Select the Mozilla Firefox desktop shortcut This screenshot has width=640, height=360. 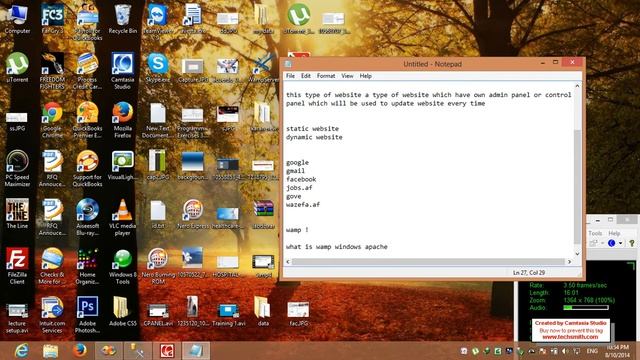pyautogui.click(x=122, y=120)
